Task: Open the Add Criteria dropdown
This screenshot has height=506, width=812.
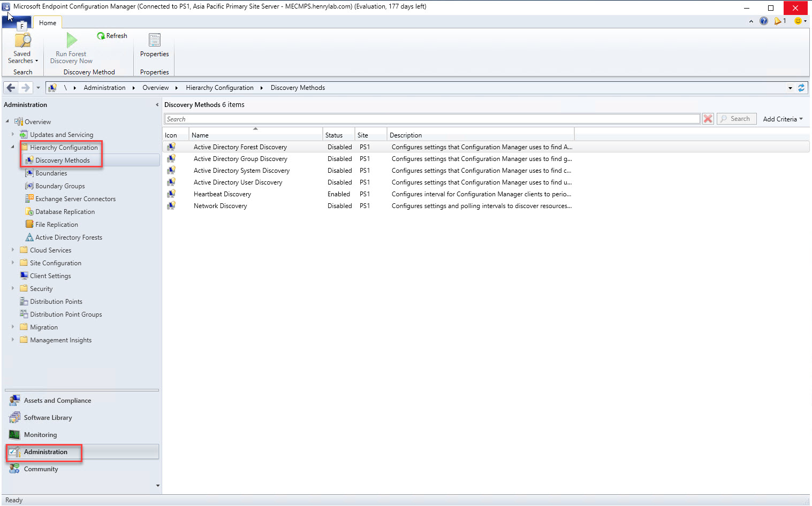Action: tap(782, 119)
